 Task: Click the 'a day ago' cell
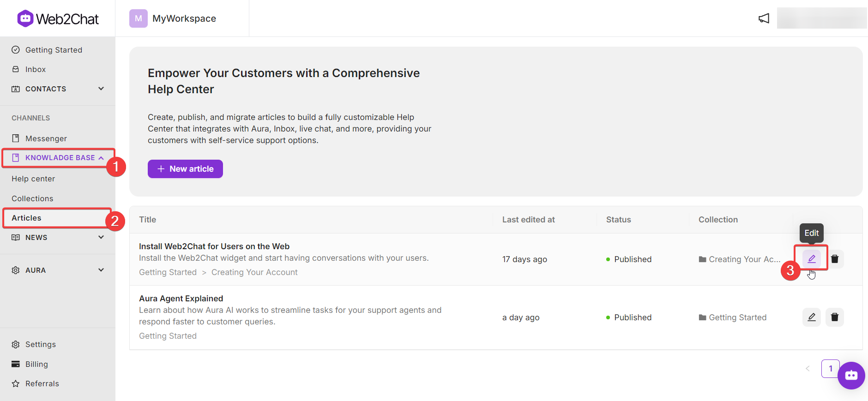(x=521, y=317)
